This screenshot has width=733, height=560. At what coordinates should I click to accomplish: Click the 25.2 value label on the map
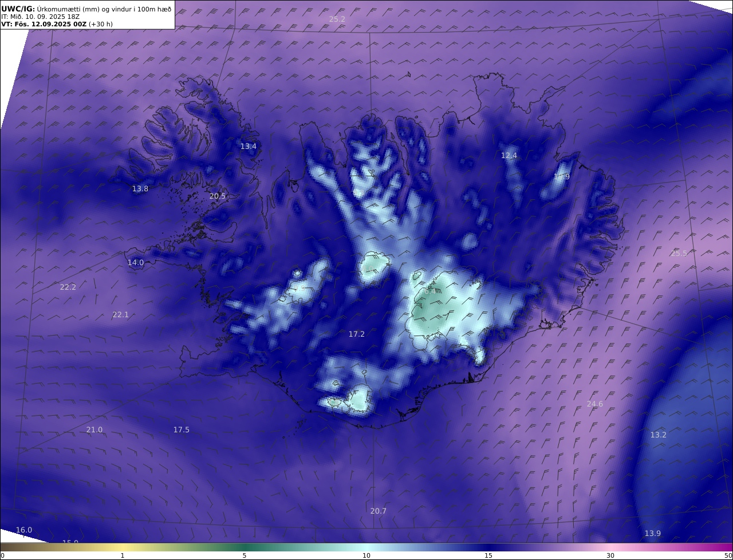[337, 19]
